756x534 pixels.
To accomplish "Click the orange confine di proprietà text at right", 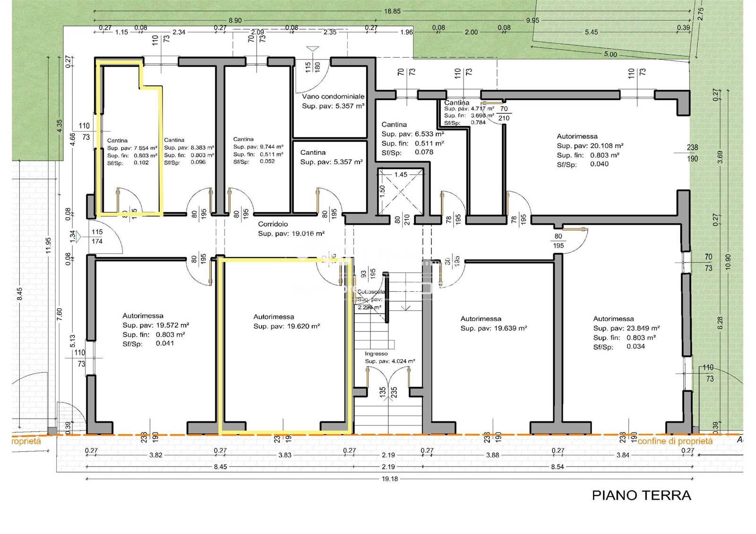I will click(x=675, y=441).
